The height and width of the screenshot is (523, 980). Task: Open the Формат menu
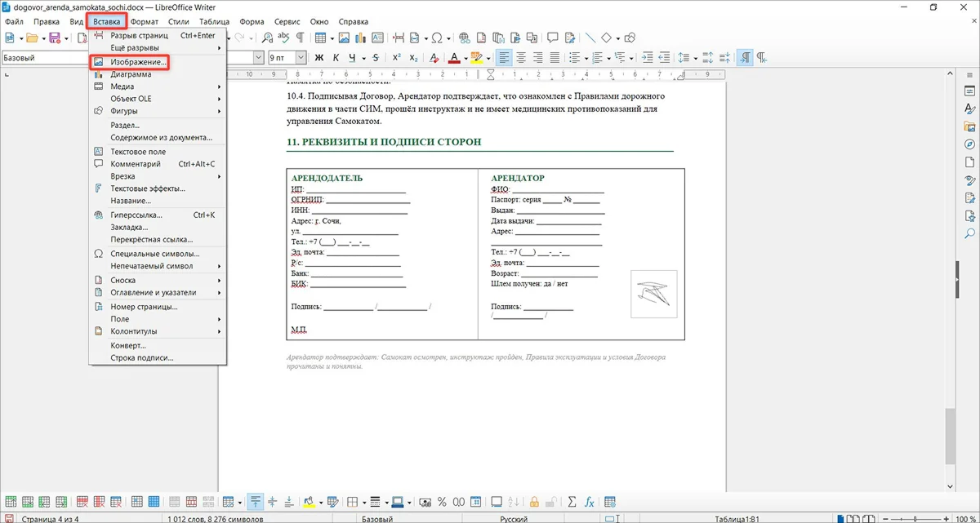point(145,21)
